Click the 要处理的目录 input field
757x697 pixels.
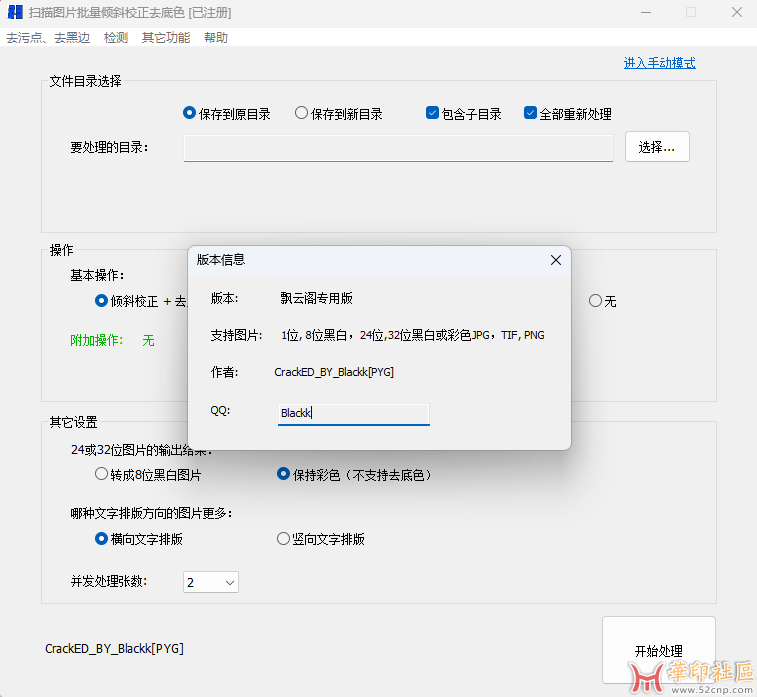click(398, 148)
